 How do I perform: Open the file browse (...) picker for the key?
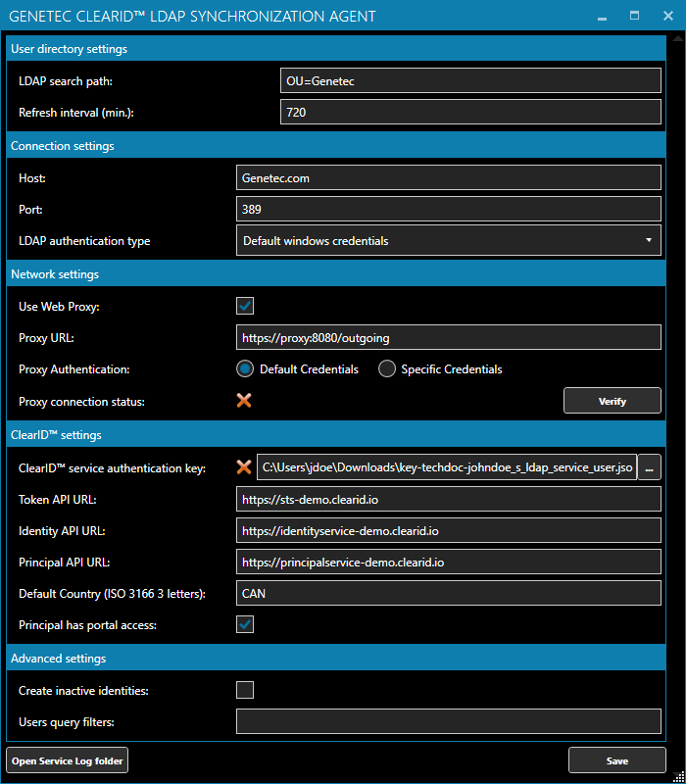[649, 467]
